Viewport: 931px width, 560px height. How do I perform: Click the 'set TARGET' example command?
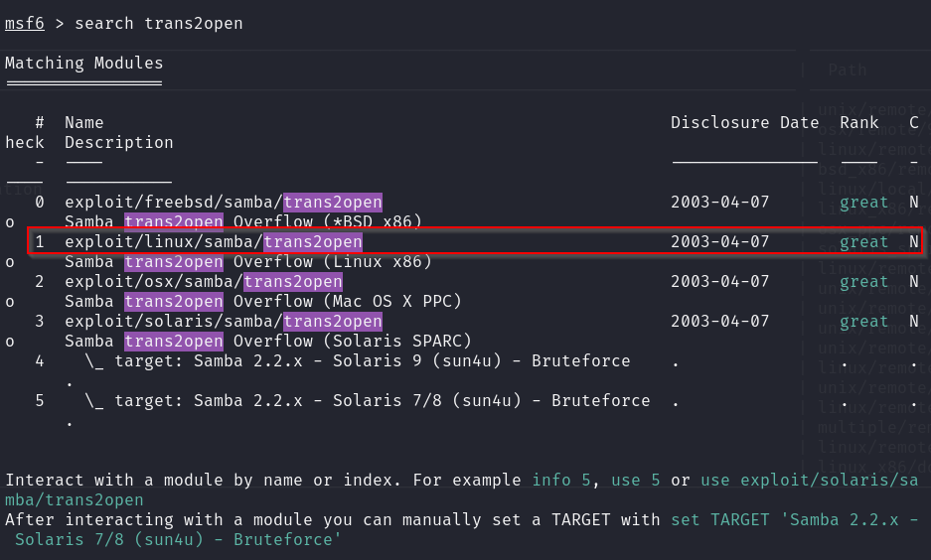pyautogui.click(x=720, y=520)
